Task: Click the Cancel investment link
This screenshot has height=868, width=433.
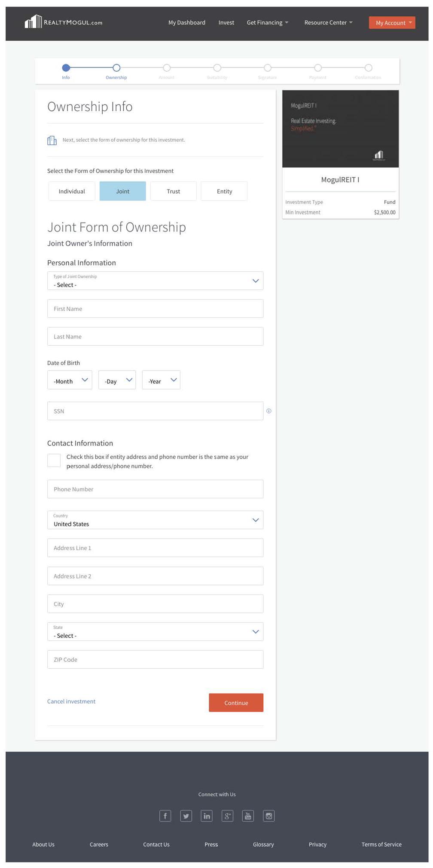Action: pos(71,701)
